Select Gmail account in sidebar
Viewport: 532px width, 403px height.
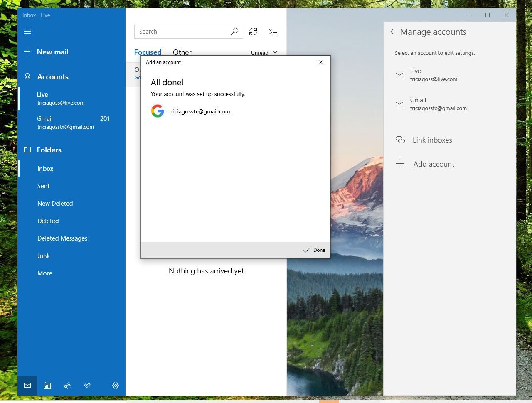(x=71, y=123)
